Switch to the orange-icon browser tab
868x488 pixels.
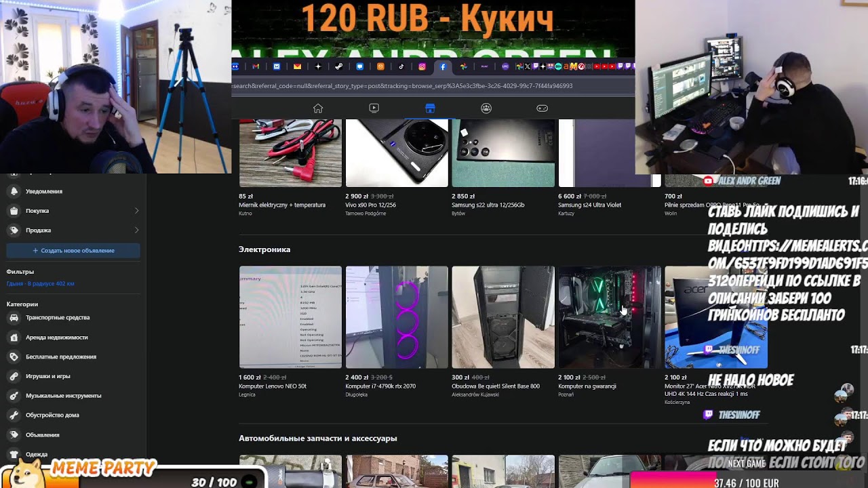pyautogui.click(x=380, y=66)
